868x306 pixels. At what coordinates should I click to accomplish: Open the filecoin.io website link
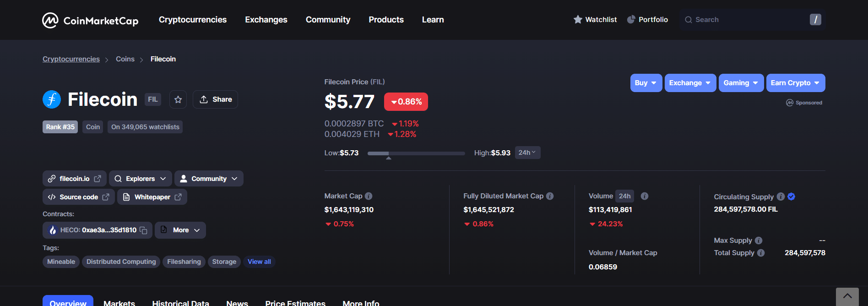tap(75, 179)
